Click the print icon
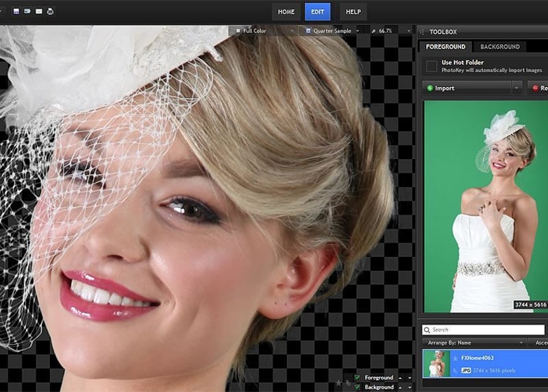The height and width of the screenshot is (392, 548). coord(50,12)
